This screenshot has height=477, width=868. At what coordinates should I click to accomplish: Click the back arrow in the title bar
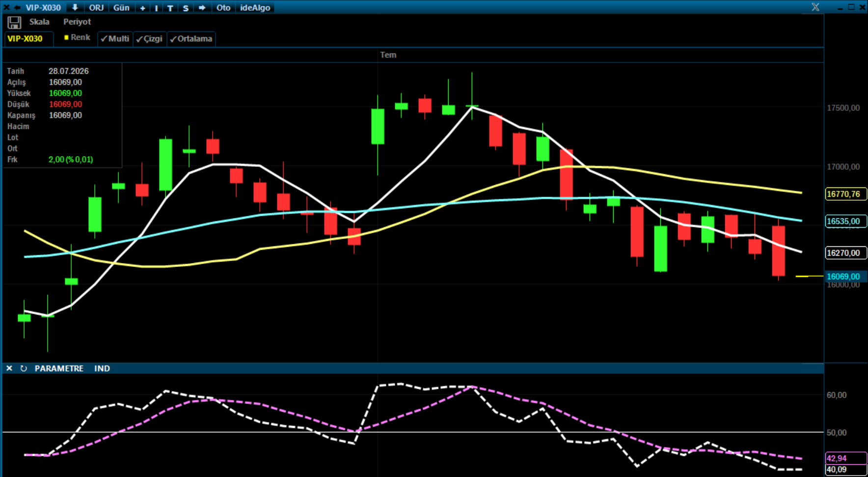click(17, 7)
